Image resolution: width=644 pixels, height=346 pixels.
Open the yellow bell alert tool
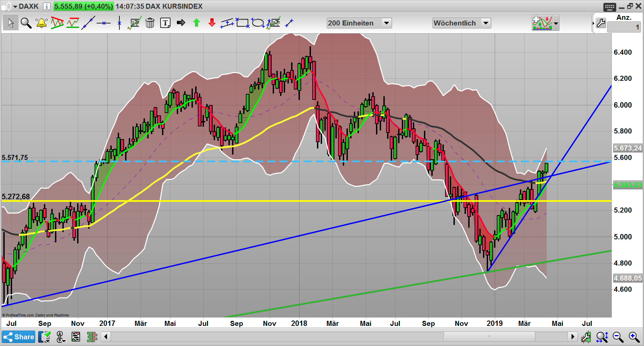(x=42, y=23)
